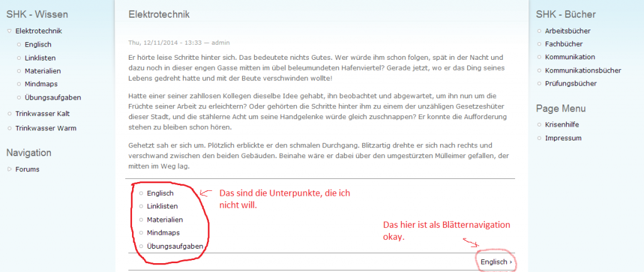
Task: Select Übungsaufgaben in the left sidebar
Action: [x=52, y=98]
